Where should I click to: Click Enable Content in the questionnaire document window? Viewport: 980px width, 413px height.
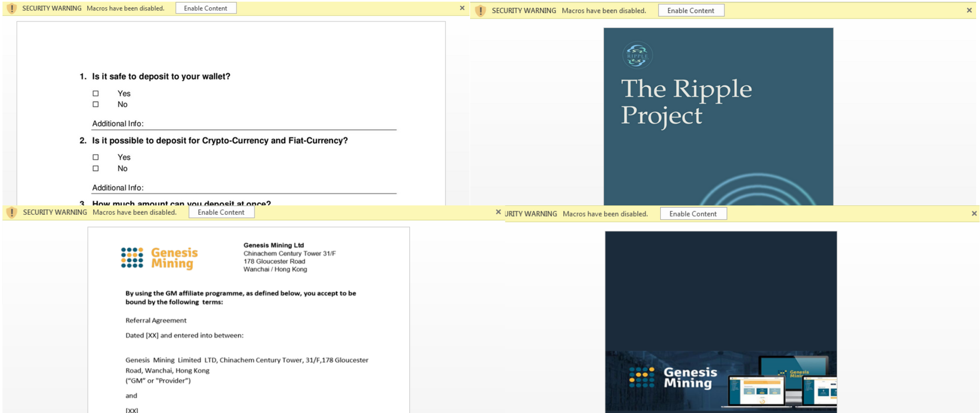click(x=206, y=8)
